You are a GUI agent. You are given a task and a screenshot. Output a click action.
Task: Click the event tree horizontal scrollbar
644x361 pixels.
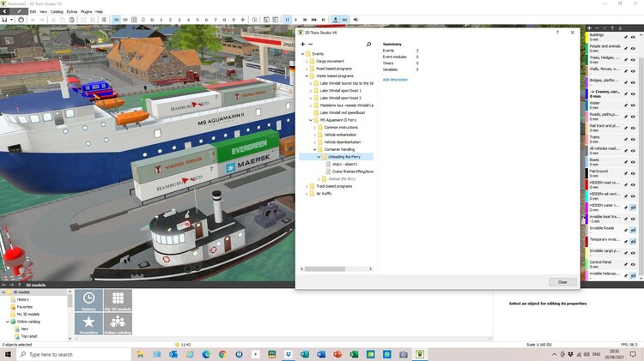coord(325,269)
